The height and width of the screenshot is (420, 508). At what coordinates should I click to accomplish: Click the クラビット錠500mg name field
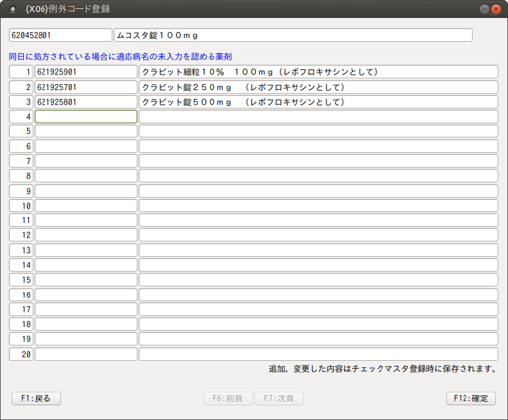click(318, 101)
